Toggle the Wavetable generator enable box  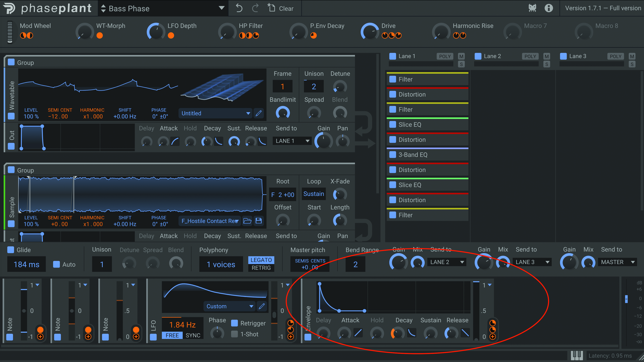[x=11, y=116]
